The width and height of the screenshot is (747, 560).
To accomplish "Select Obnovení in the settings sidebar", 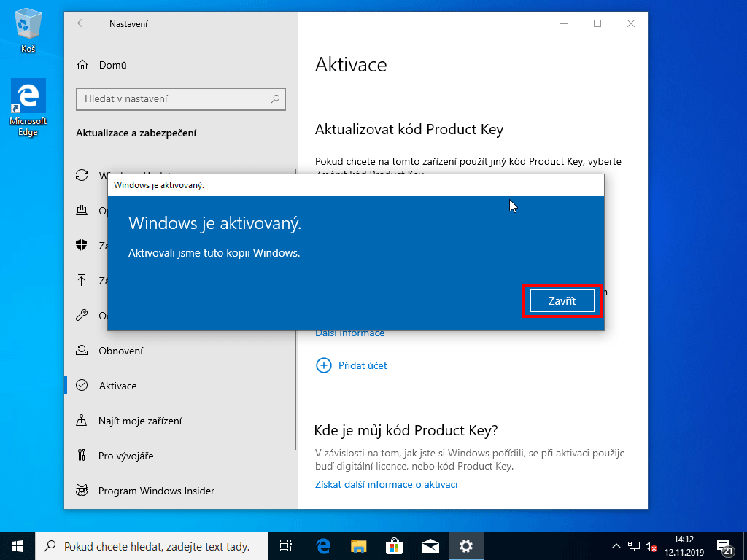I will point(120,351).
